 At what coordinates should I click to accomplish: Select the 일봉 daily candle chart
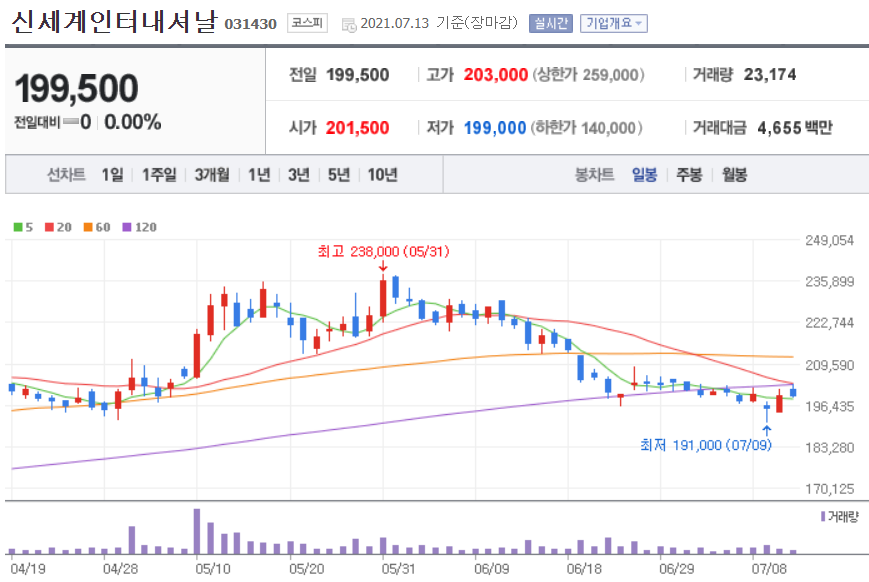645,175
